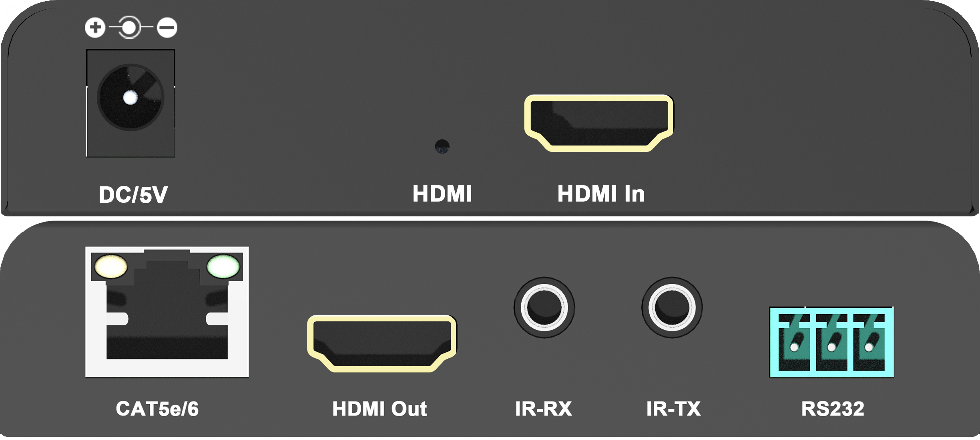
Task: Click the DC/5V text label
Action: 133,195
